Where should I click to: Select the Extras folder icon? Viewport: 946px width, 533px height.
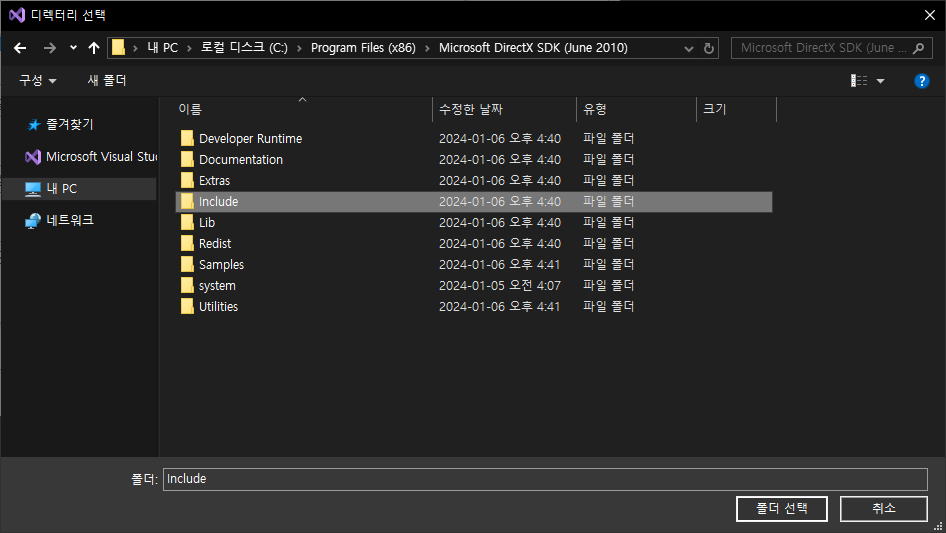187,180
